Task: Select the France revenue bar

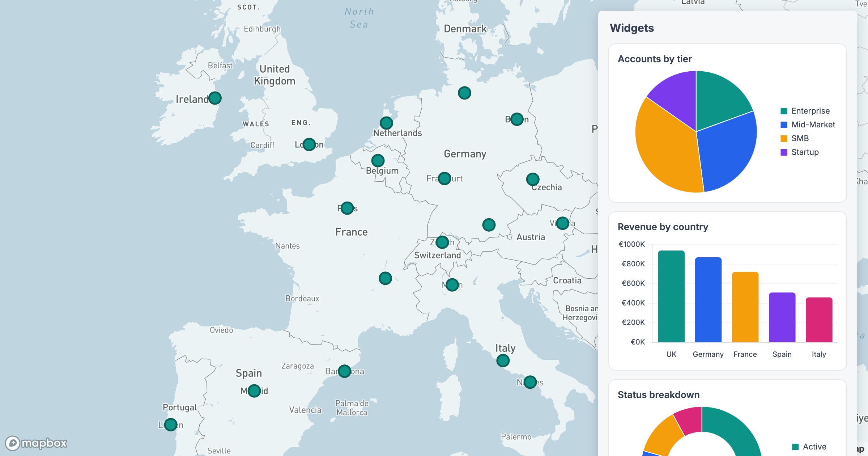Action: click(745, 307)
